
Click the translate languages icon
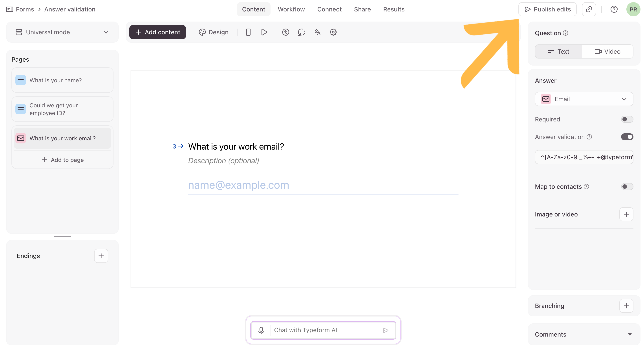click(x=317, y=32)
